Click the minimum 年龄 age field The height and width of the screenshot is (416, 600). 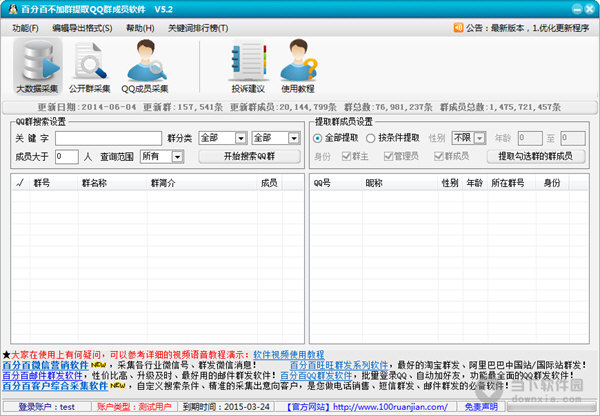click(x=530, y=138)
